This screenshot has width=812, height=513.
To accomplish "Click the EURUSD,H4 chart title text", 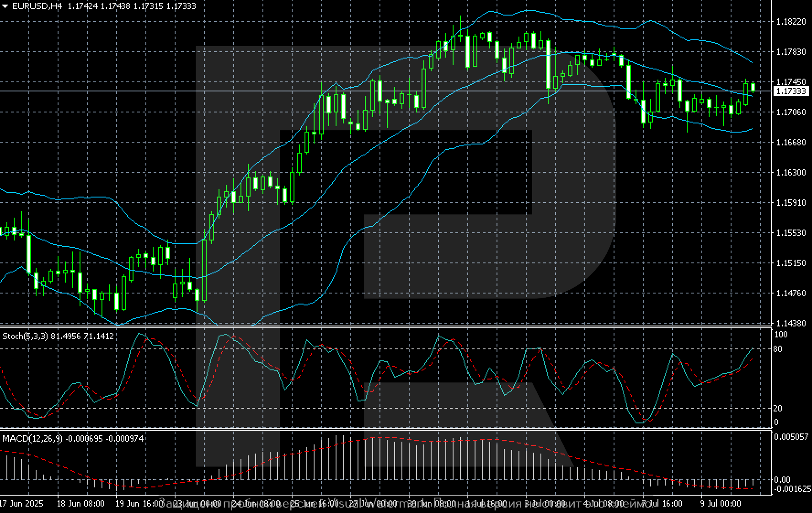I will tap(37, 6).
